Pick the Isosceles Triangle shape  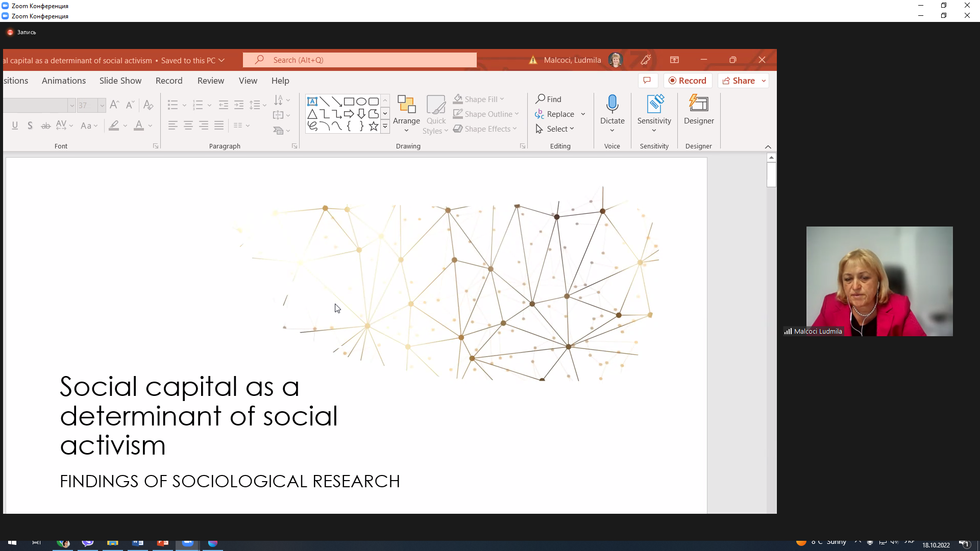click(x=312, y=113)
